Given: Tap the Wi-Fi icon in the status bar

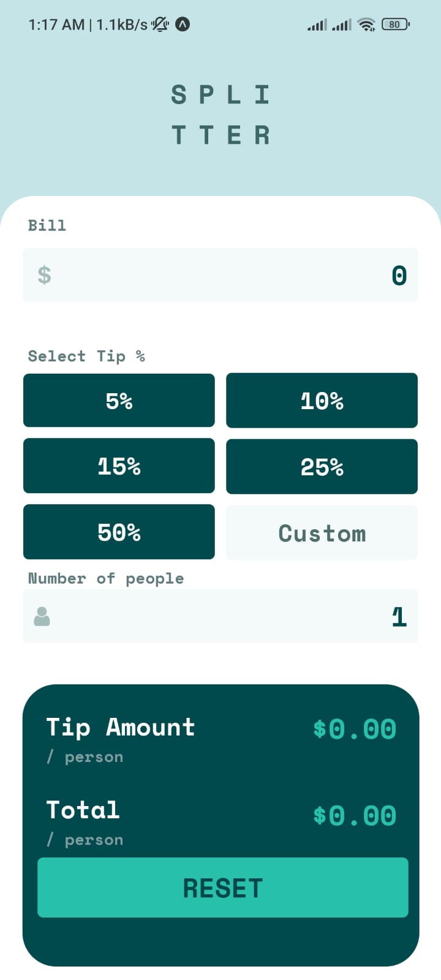Looking at the screenshot, I should coord(366,25).
